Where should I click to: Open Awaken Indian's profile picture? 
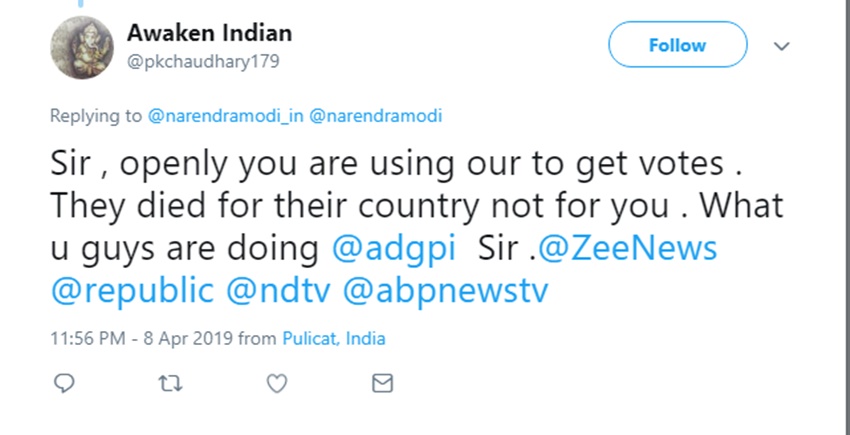point(79,48)
